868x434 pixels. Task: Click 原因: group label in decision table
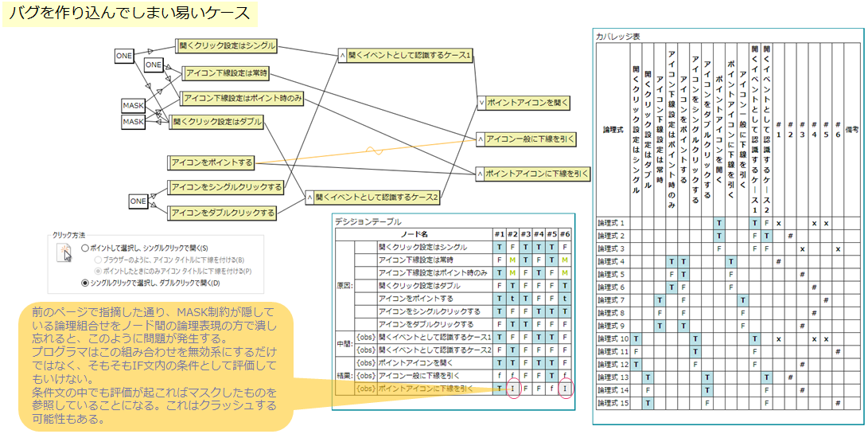[344, 286]
